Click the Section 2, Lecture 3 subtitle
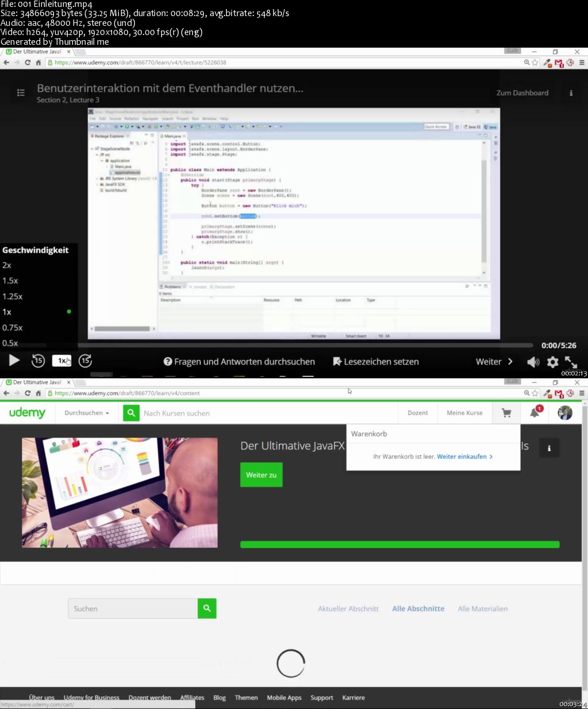Viewport: 588px width, 709px height. point(68,100)
